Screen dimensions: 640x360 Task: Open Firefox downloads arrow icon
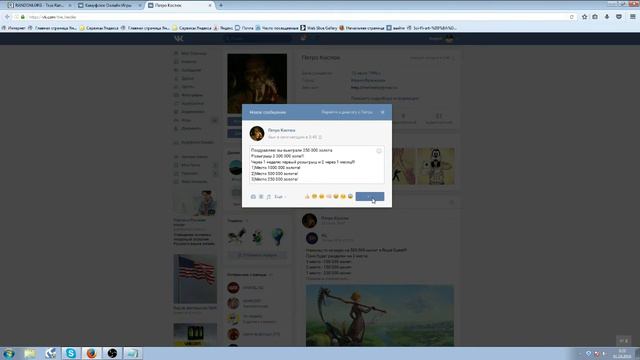[607, 17]
